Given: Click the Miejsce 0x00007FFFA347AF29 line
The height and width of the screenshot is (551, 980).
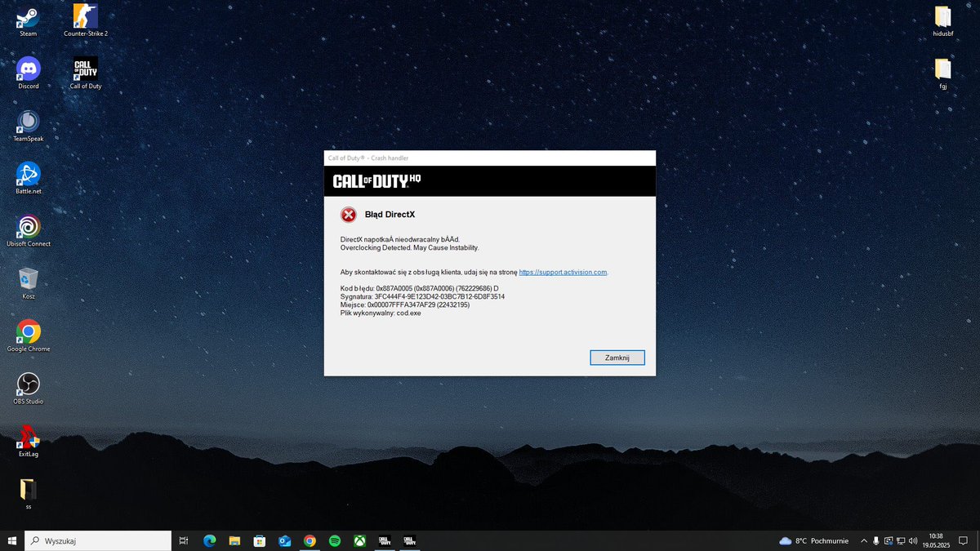Looking at the screenshot, I should [404, 304].
